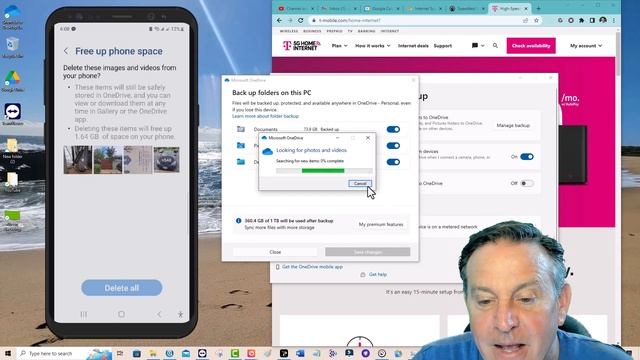Click the Close button in the backup dialog

point(275,252)
